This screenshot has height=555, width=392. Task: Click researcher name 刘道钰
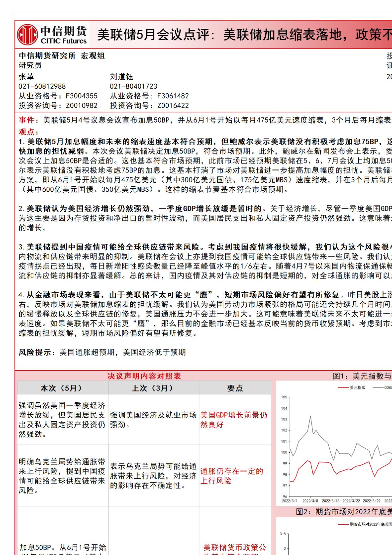pyautogui.click(x=121, y=77)
